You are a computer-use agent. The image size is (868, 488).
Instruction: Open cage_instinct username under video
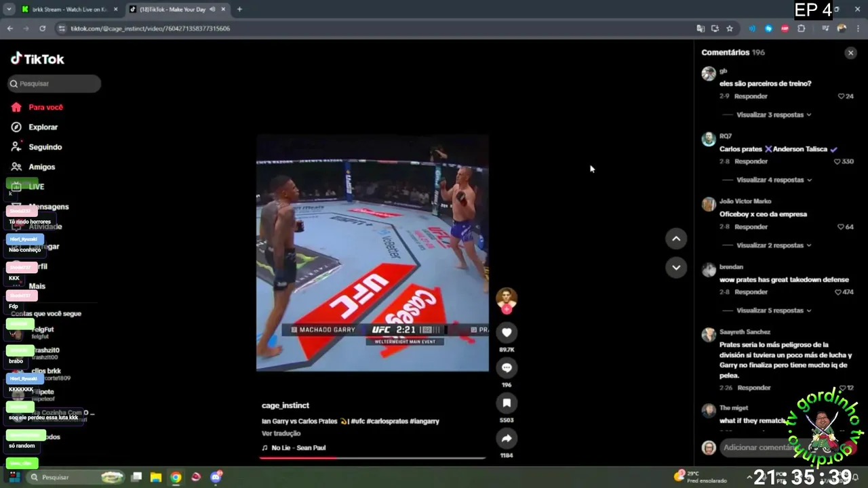285,405
